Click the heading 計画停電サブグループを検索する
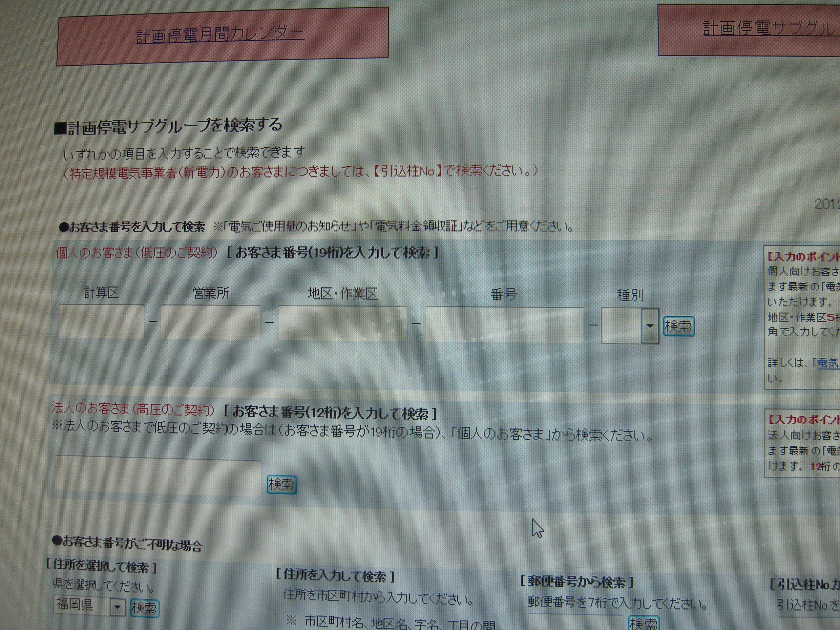Screen dimensions: 840x630 (168, 127)
